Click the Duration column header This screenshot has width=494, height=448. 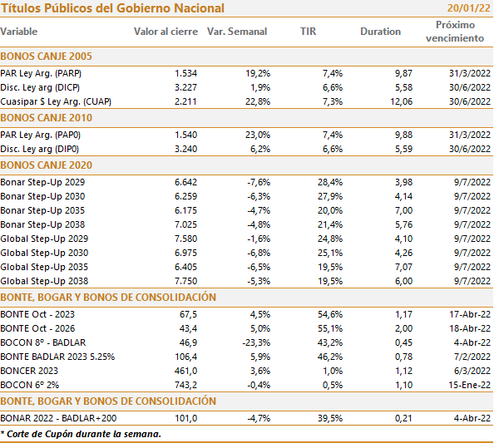coord(380,32)
